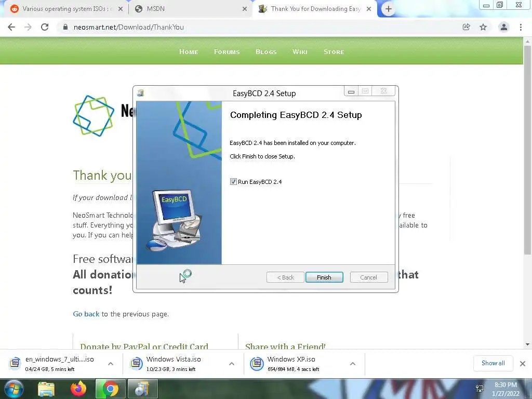
Task: Click the page vertical scrollbar thumb
Action: [527, 149]
